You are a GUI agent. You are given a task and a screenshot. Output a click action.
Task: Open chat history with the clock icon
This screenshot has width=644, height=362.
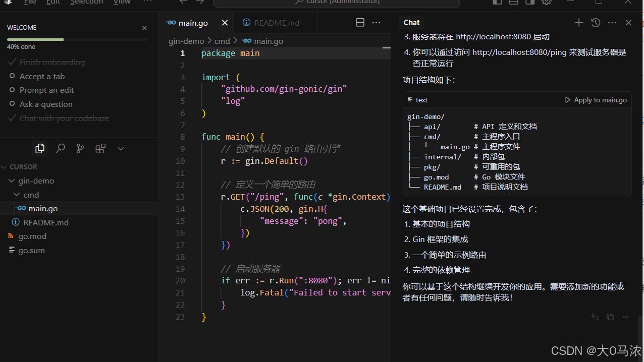595,22
